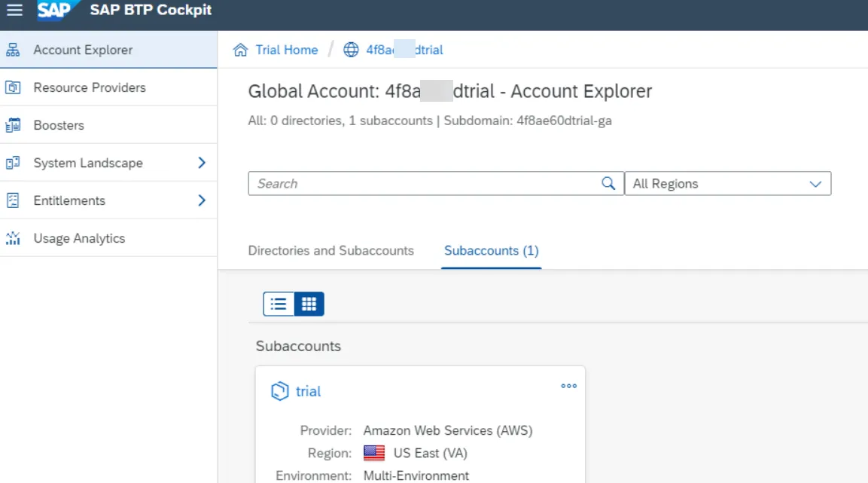Screen dimensions: 868x483
Task: Open Usage Analytics in the sidebar
Action: [x=108, y=238]
